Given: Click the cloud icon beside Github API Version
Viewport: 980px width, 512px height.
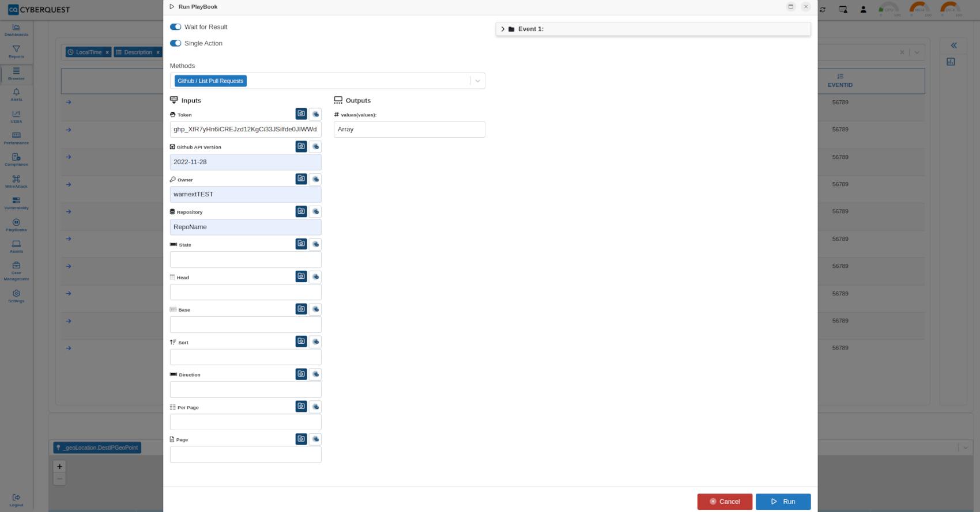Looking at the screenshot, I should tap(315, 146).
